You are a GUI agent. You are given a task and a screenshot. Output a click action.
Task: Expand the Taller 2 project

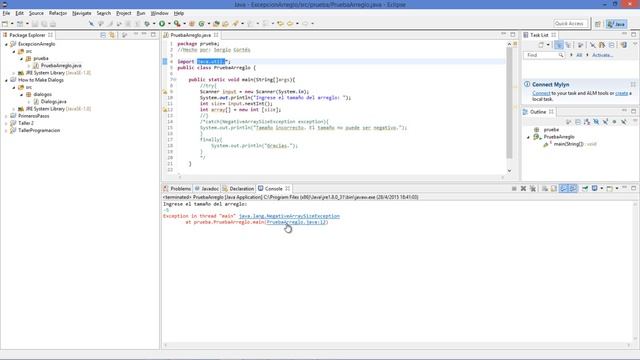click(6, 123)
